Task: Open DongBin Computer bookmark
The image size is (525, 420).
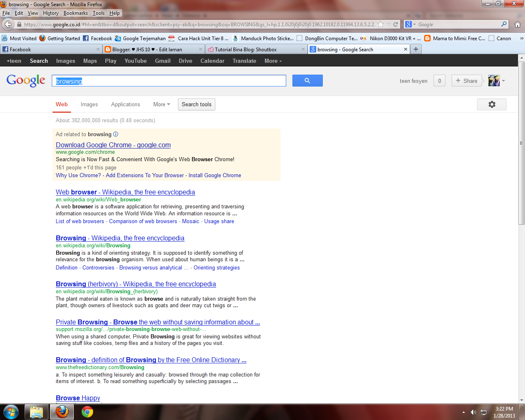Action: (327, 38)
